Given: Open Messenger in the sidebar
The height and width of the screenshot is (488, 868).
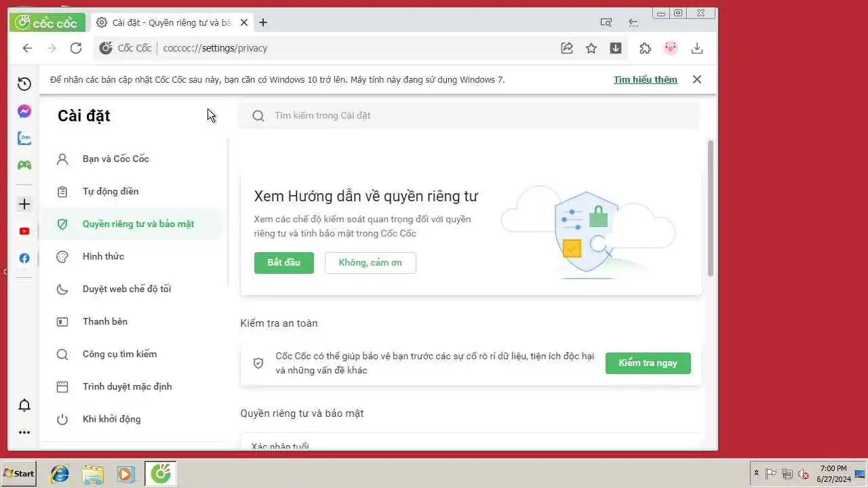Looking at the screenshot, I should (x=24, y=111).
